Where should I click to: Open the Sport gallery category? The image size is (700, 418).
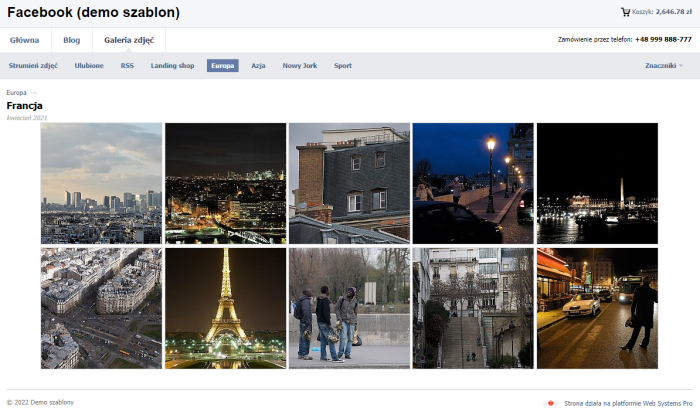coord(343,66)
